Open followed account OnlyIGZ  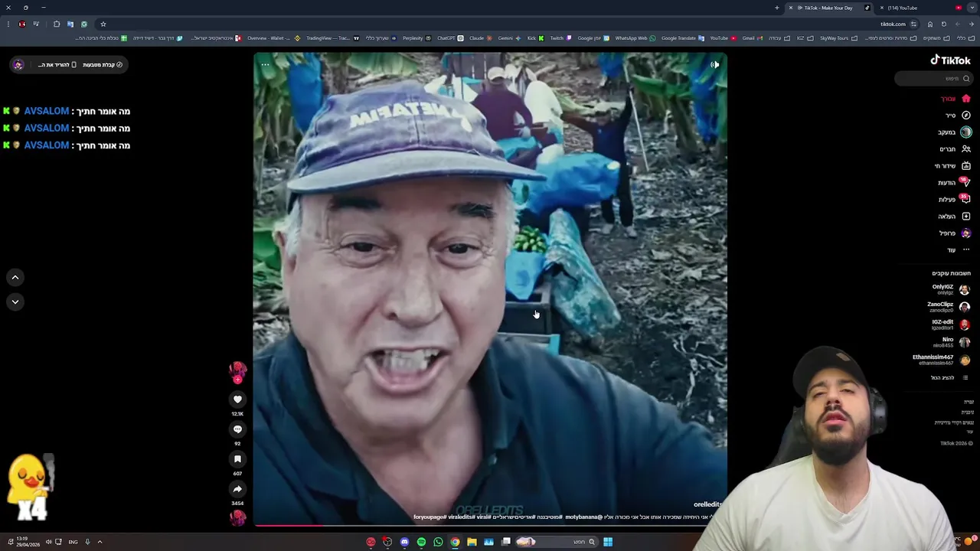[951, 289]
